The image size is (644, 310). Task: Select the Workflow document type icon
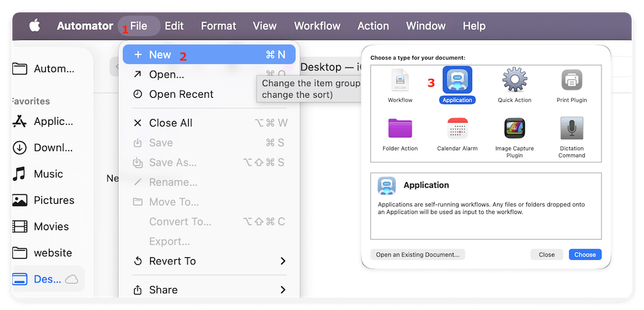[x=400, y=81]
